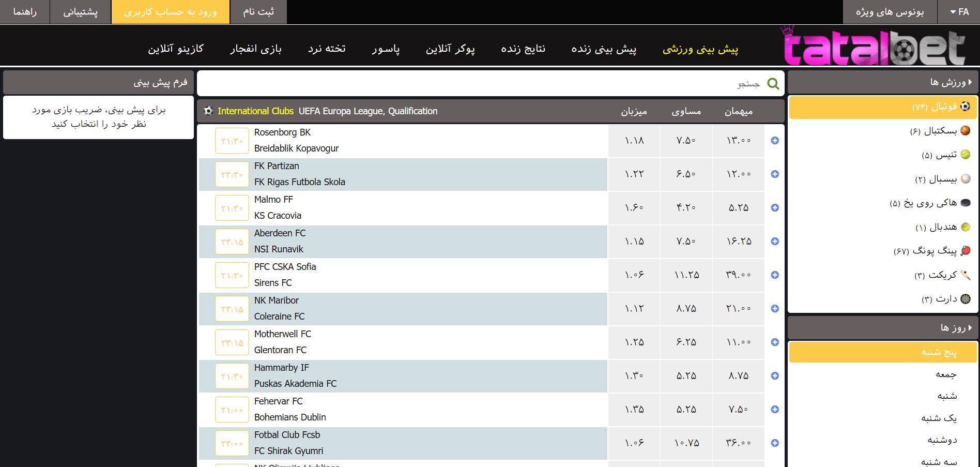The height and width of the screenshot is (467, 980).
Task: Select home odds 1.35 for Fehervar FC
Action: point(634,409)
